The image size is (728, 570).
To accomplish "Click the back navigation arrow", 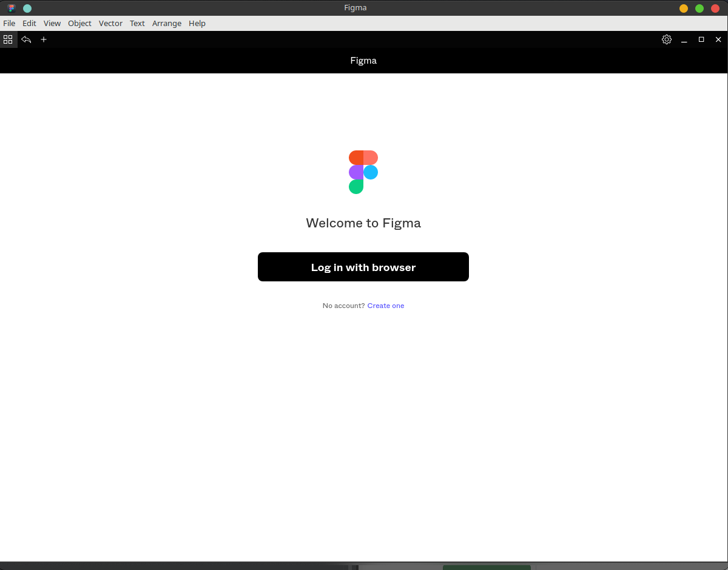I will pos(25,39).
